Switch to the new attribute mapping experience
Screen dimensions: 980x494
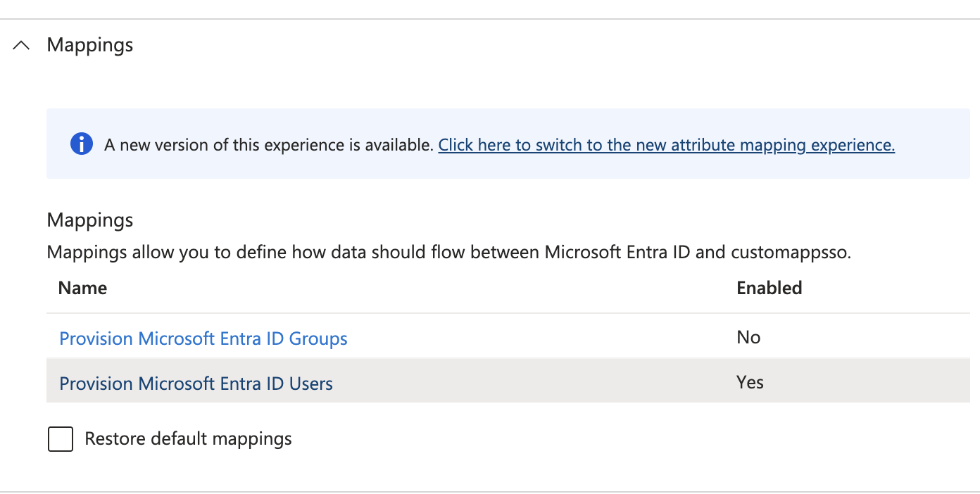coord(666,145)
